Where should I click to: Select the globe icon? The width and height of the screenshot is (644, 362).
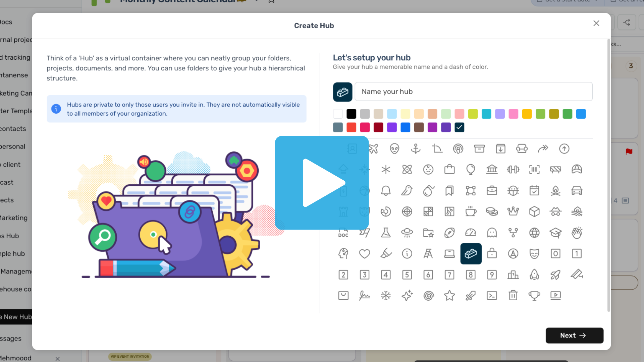pos(534,233)
